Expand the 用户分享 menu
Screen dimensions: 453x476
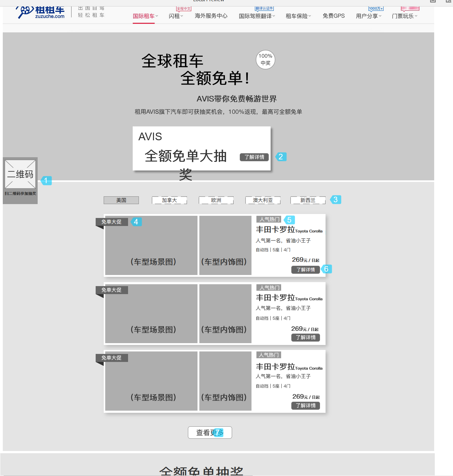pos(369,16)
